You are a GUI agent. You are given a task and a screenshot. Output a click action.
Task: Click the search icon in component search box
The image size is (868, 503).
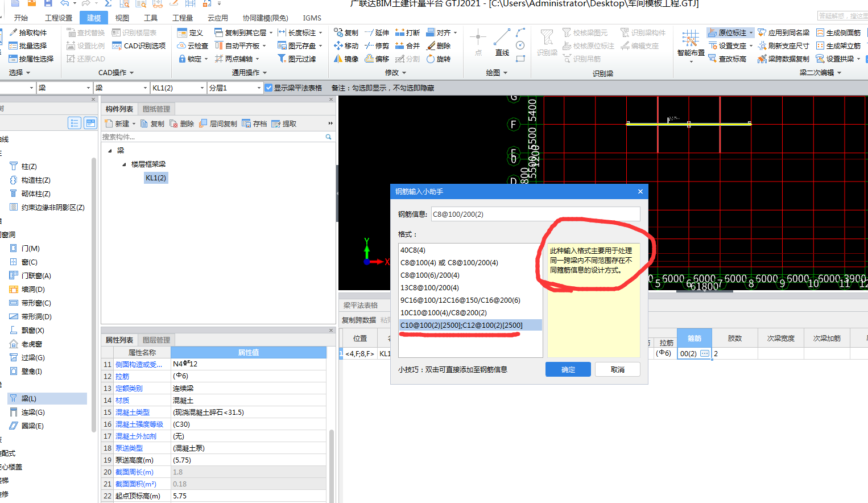[x=328, y=137]
